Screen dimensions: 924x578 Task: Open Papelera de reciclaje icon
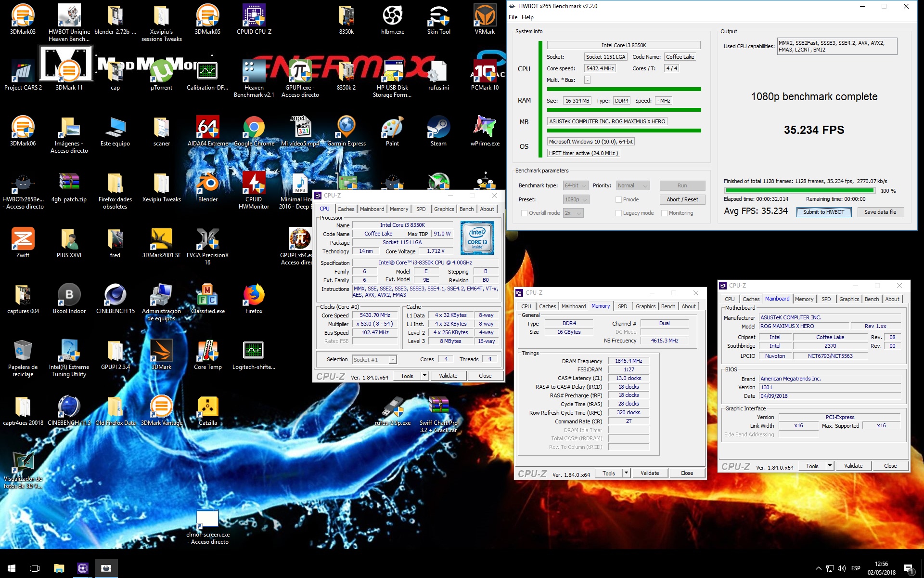pyautogui.click(x=23, y=357)
